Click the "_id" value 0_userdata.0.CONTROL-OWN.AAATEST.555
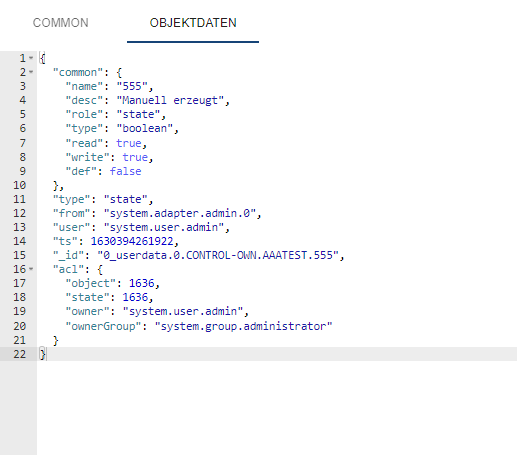The width and height of the screenshot is (517, 455). [x=218, y=255]
